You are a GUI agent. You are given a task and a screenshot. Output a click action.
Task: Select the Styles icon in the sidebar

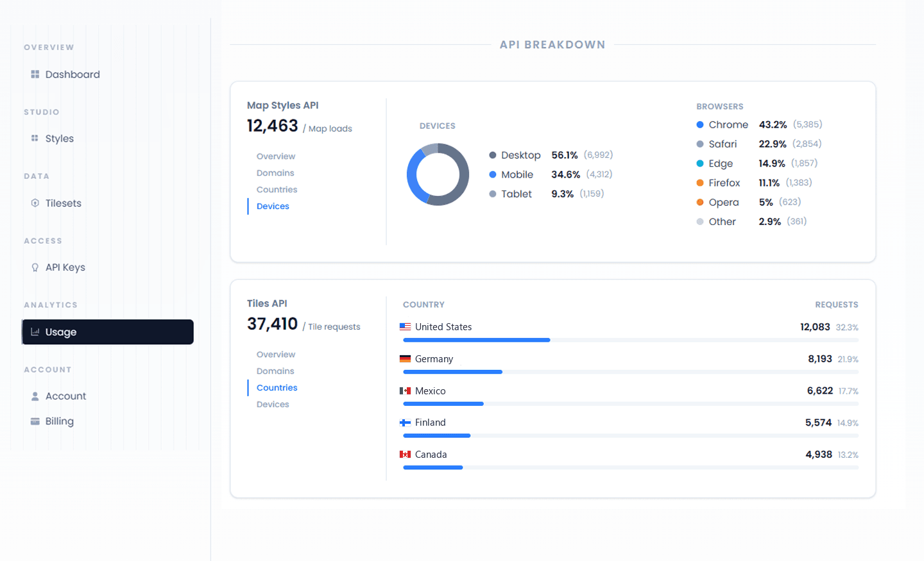(x=35, y=138)
